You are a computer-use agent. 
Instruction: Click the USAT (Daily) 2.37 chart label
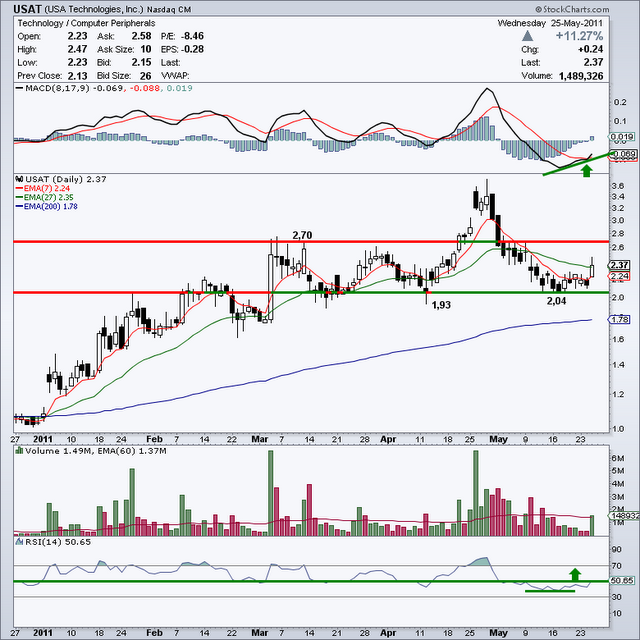pos(66,179)
